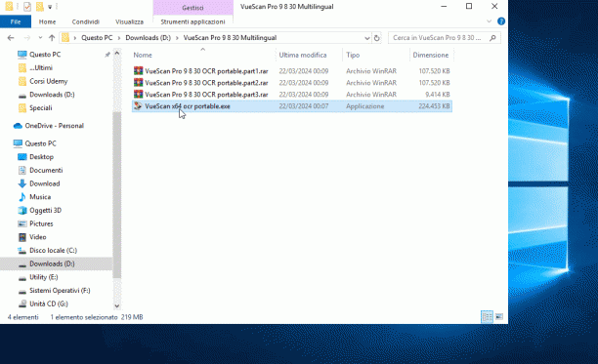598x364 pixels.
Task: Click file name VueScan x64 ocr portable.exe
Action: [x=188, y=106]
